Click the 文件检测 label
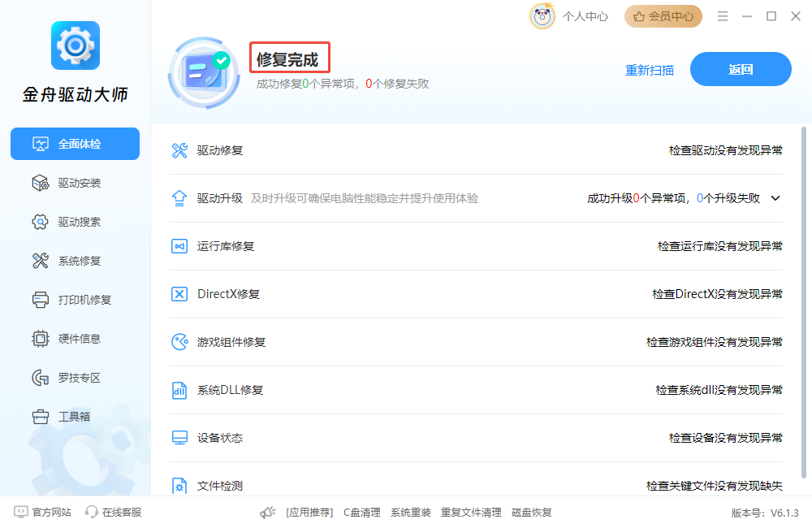Screen dimensions: 812x528 219,486
